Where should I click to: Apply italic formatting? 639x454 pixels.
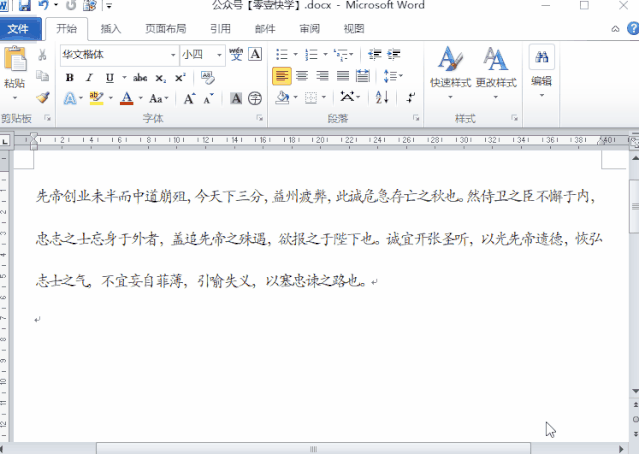click(88, 77)
